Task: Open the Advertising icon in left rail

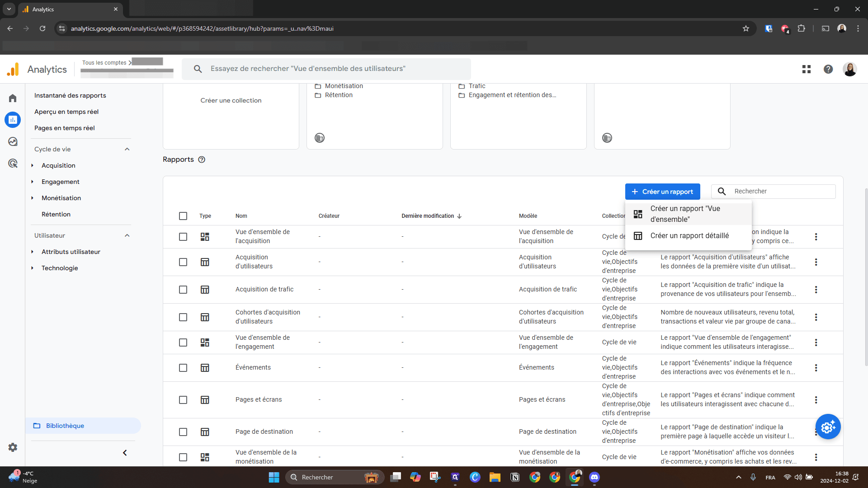Action: point(13,163)
